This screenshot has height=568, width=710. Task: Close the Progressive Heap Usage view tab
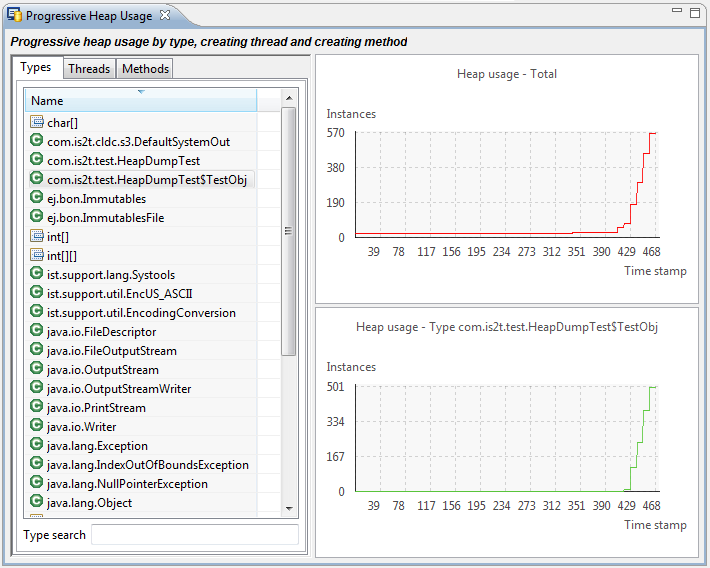(165, 15)
